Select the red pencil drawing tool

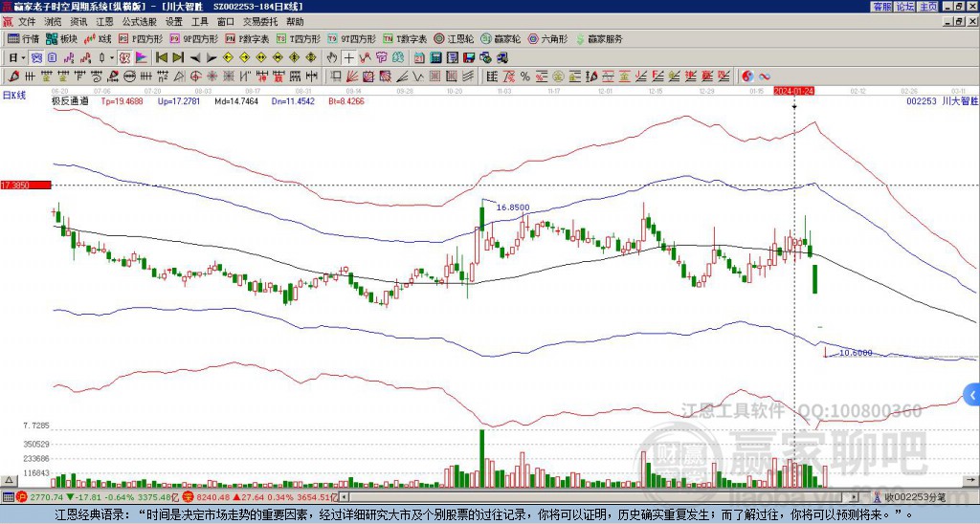point(13,76)
